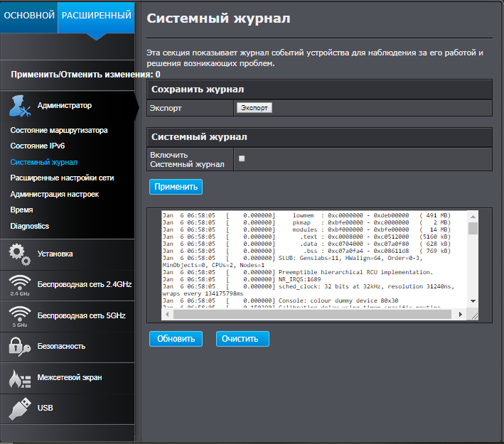Click the log textarea resize handle
This screenshot has height=444, width=504.
click(x=474, y=316)
